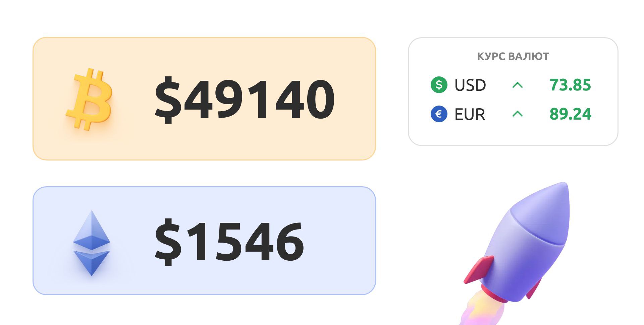Click the 73.85 USD rate value
Image resolution: width=644 pixels, height=325 pixels.
(x=570, y=85)
